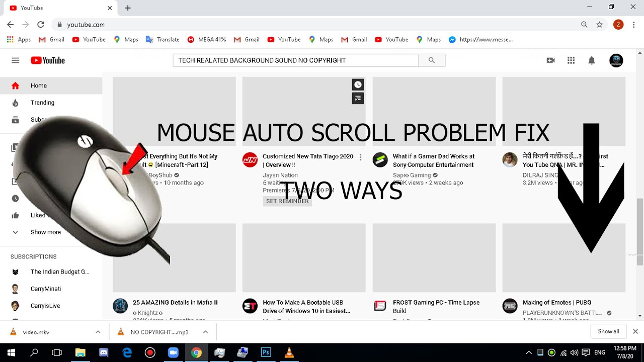Image resolution: width=644 pixels, height=362 pixels.
Task: Close the YouTube browser tab
Action: pos(110,8)
